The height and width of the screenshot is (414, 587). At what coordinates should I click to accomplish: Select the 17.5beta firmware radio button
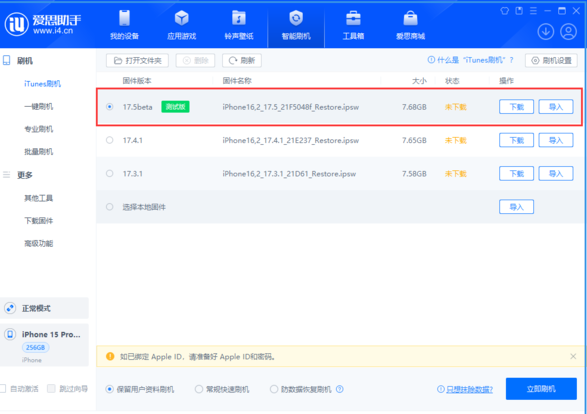tap(109, 107)
